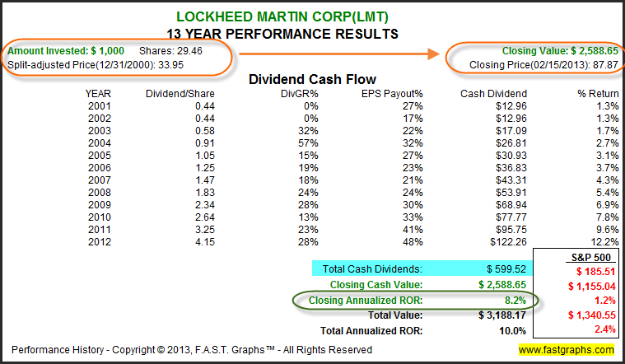Image resolution: width=625 pixels, height=364 pixels.
Task: Click the Total Value $ 3,188.17 amount
Action: (502, 315)
